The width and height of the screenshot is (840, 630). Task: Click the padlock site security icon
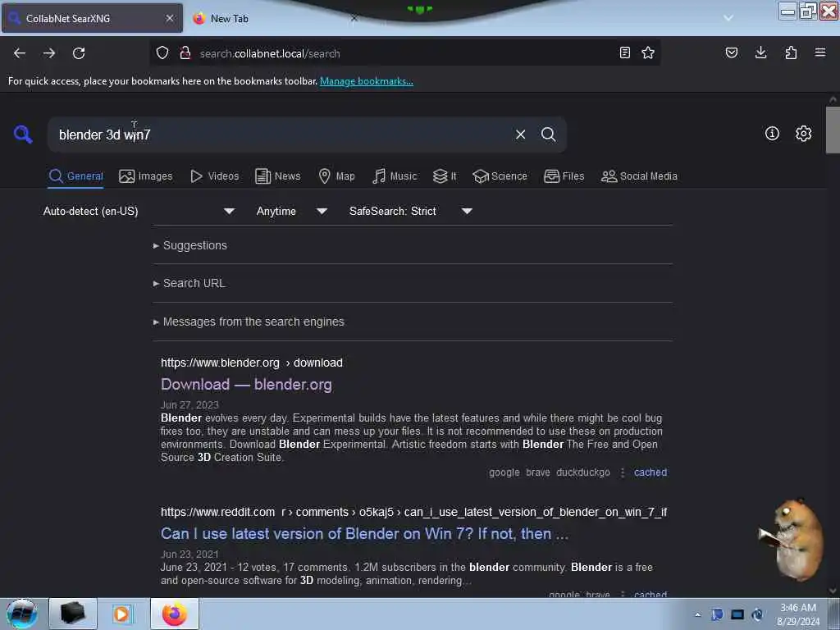(x=185, y=52)
